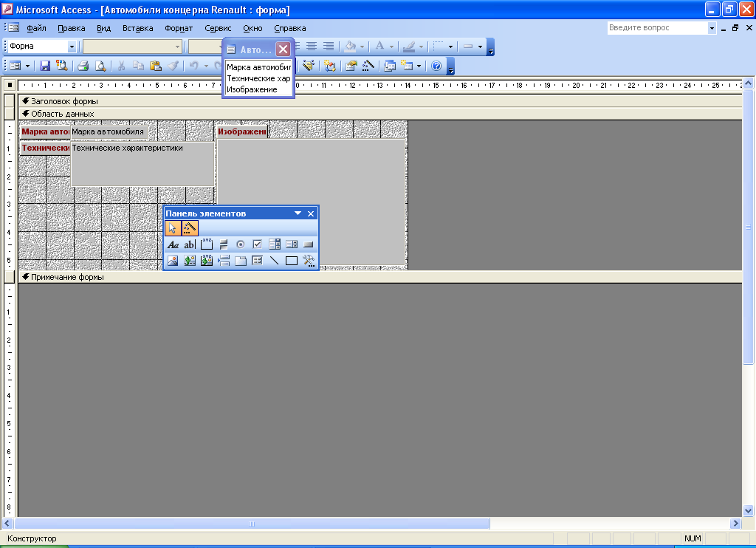Open the Форма object dropdown
This screenshot has width=756, height=548.
click(x=72, y=47)
